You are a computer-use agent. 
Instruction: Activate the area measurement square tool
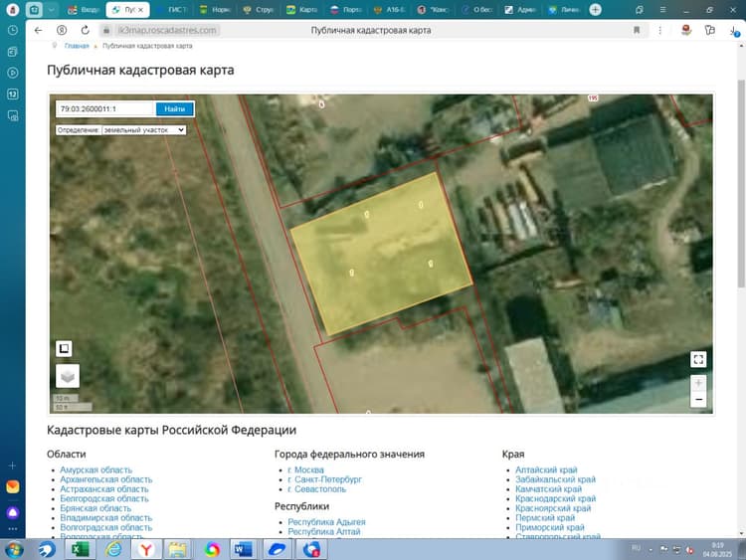(x=64, y=348)
